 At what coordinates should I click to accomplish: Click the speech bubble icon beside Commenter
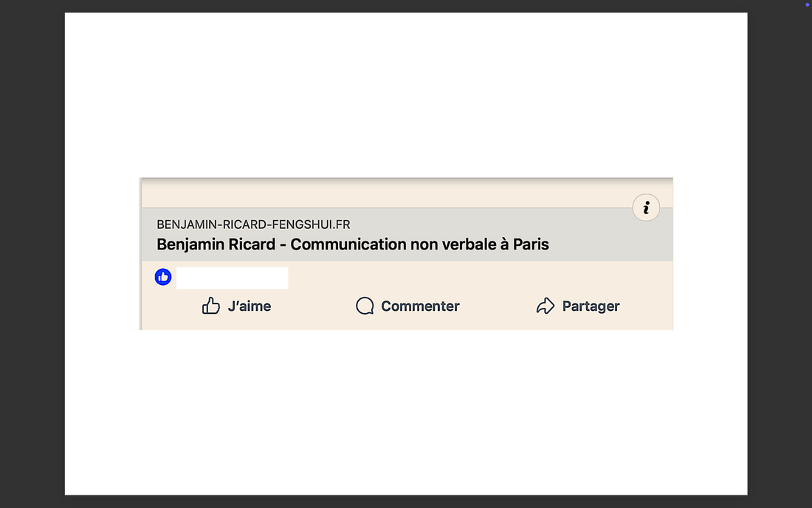point(365,306)
